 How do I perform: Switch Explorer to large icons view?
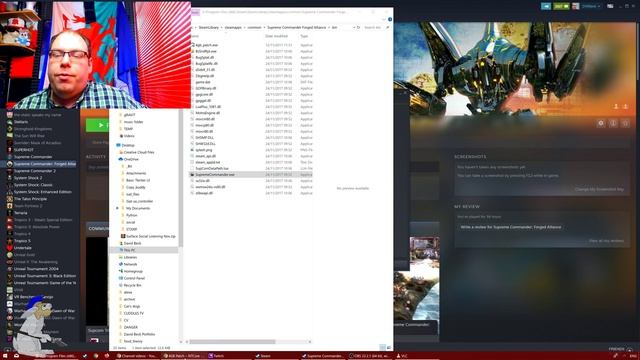point(388,347)
